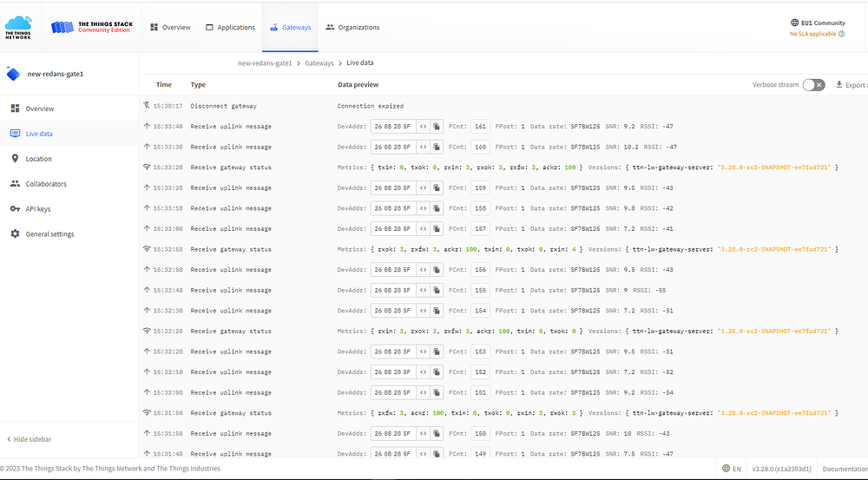
Task: Open Collaborators sidebar item
Action: pyautogui.click(x=69, y=184)
